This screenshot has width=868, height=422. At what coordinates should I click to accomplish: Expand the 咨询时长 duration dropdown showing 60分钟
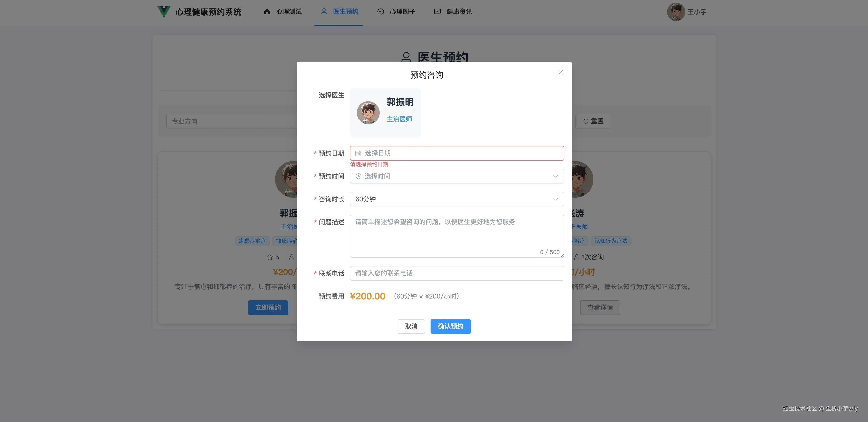457,199
